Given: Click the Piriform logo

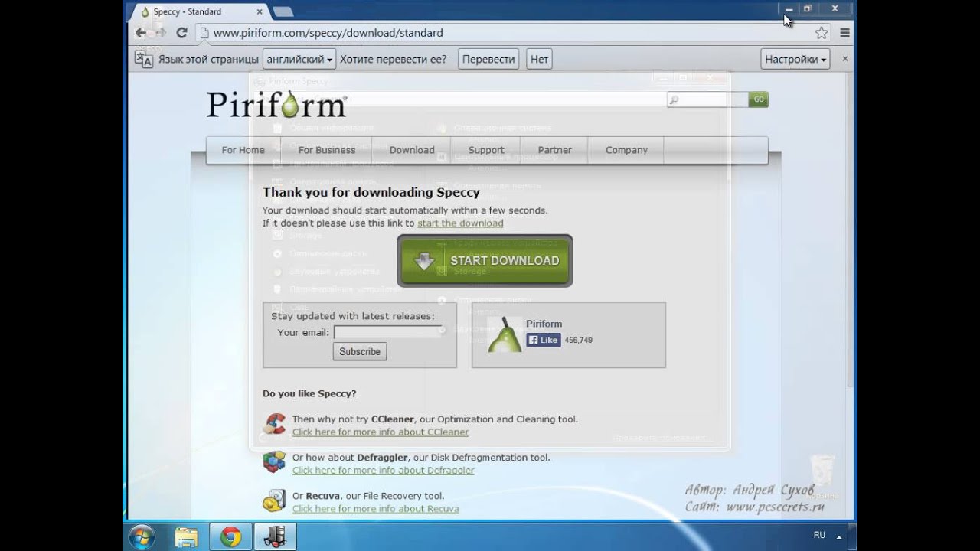Looking at the screenshot, I should click(x=276, y=104).
